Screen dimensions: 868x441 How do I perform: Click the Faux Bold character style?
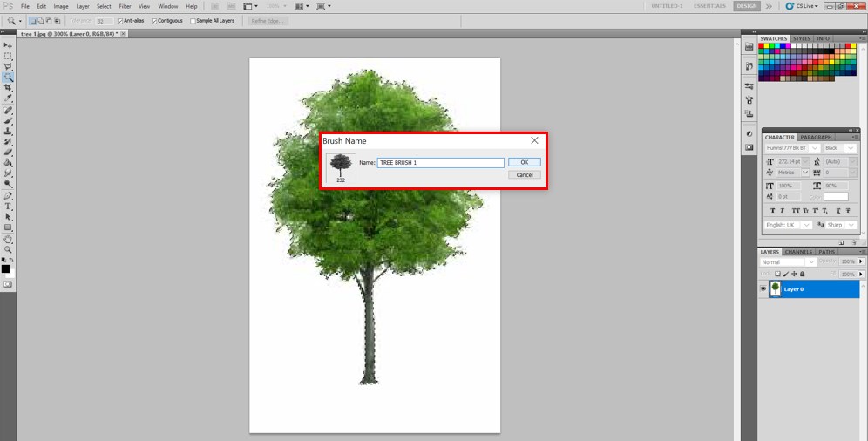[773, 211]
